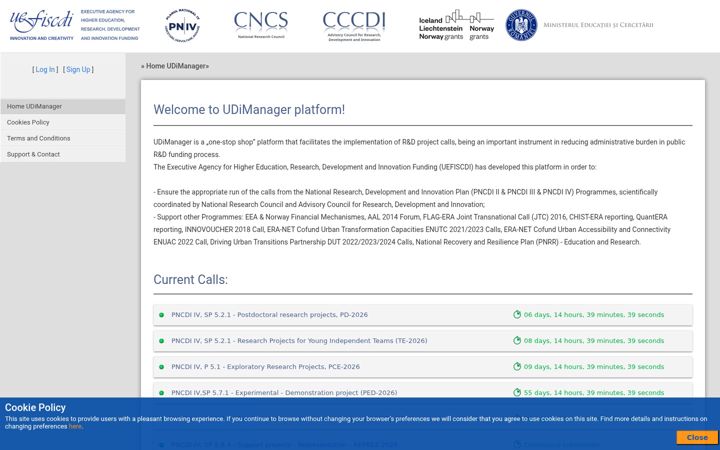Click the Iceland Liechtenstein Norway grants logo
Image resolution: width=720 pixels, height=450 pixels.
tap(456, 25)
